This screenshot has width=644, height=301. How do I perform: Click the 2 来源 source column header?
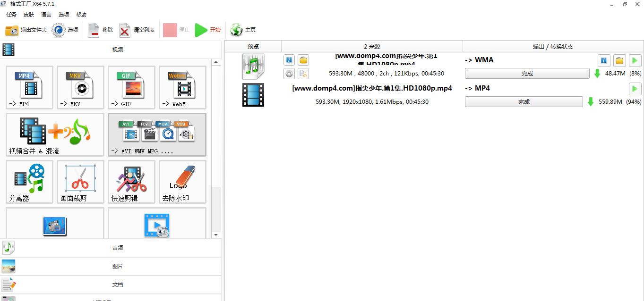tap(372, 46)
